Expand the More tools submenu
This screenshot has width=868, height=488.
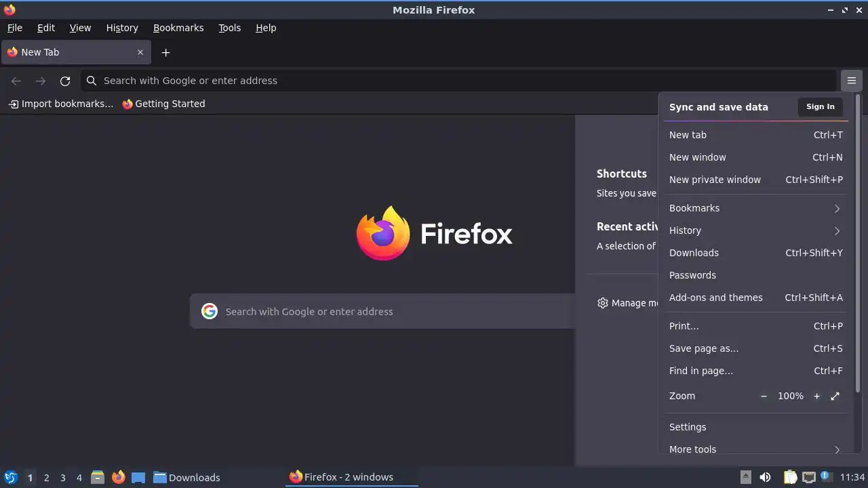[755, 449]
